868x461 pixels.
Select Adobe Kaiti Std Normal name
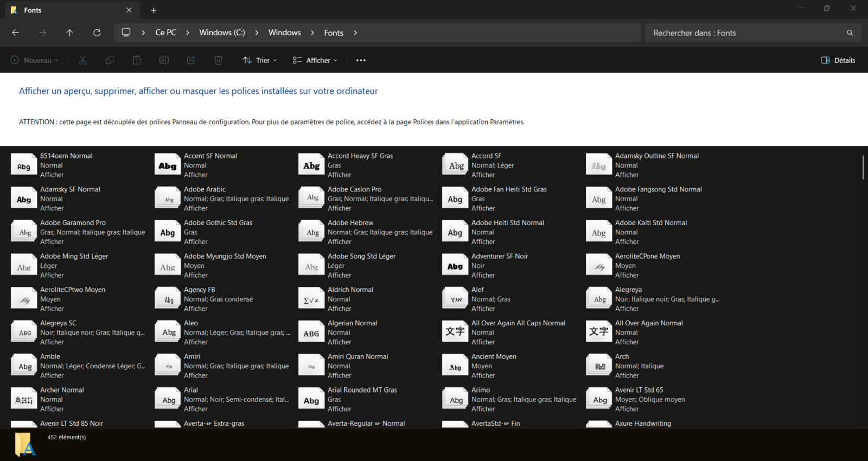coord(651,222)
